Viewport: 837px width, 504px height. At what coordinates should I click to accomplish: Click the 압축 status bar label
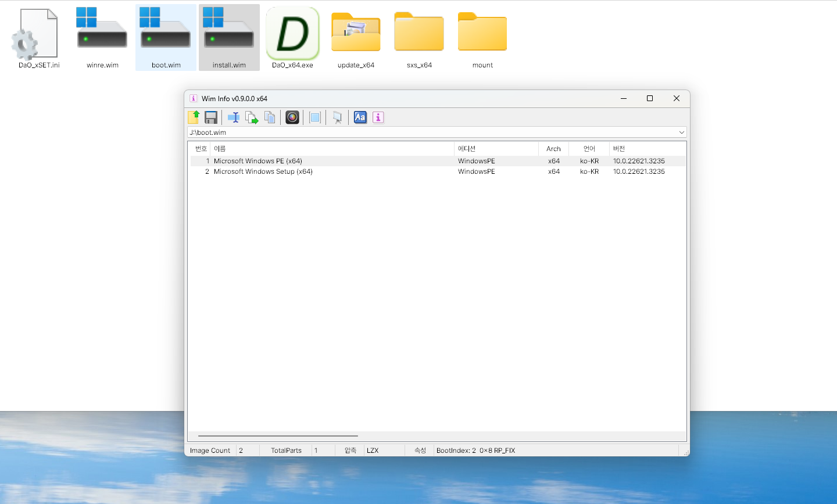350,451
